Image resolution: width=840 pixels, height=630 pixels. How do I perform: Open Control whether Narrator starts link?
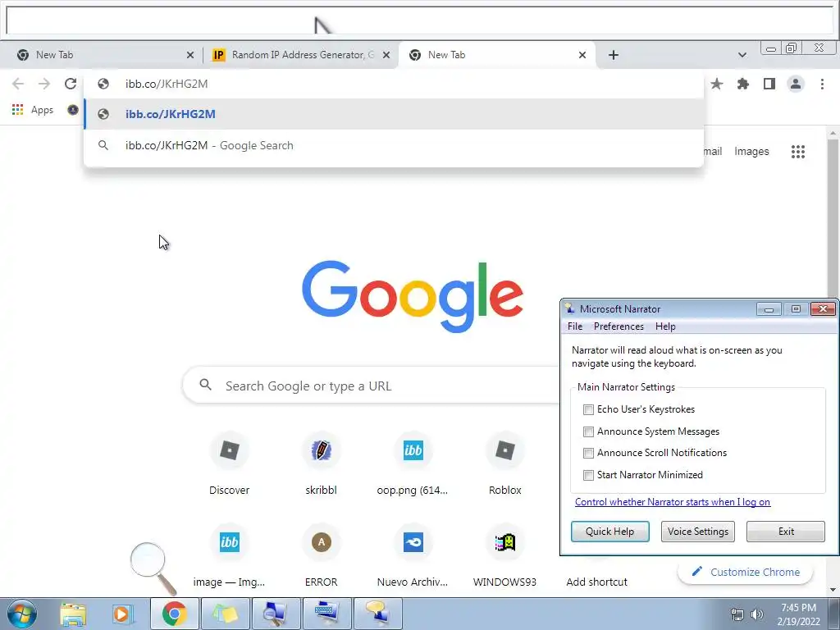[673, 502]
